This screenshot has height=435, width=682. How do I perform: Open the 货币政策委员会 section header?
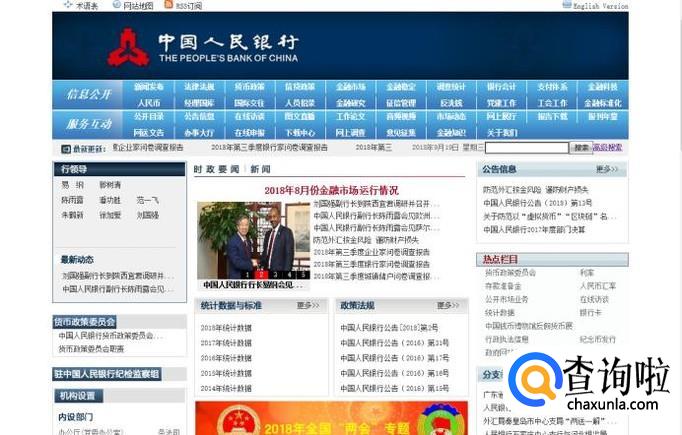(x=84, y=322)
